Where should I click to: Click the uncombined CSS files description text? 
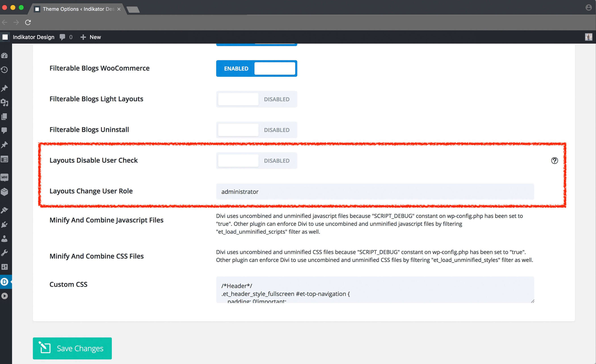[375, 256]
